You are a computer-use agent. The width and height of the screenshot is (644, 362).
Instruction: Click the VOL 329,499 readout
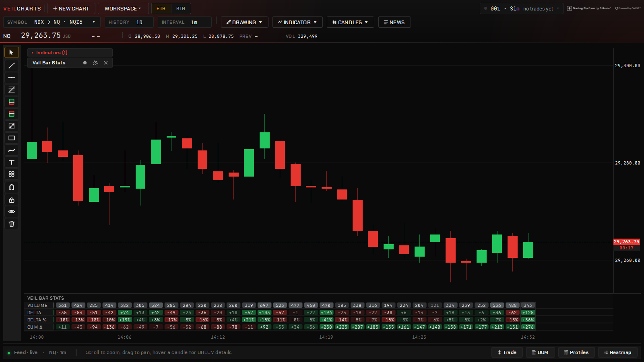click(301, 36)
